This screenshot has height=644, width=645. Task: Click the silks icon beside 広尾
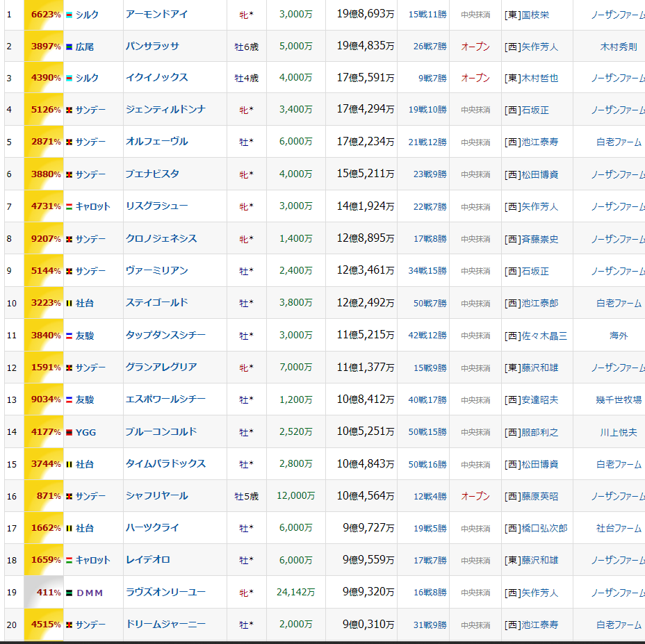[x=69, y=47]
